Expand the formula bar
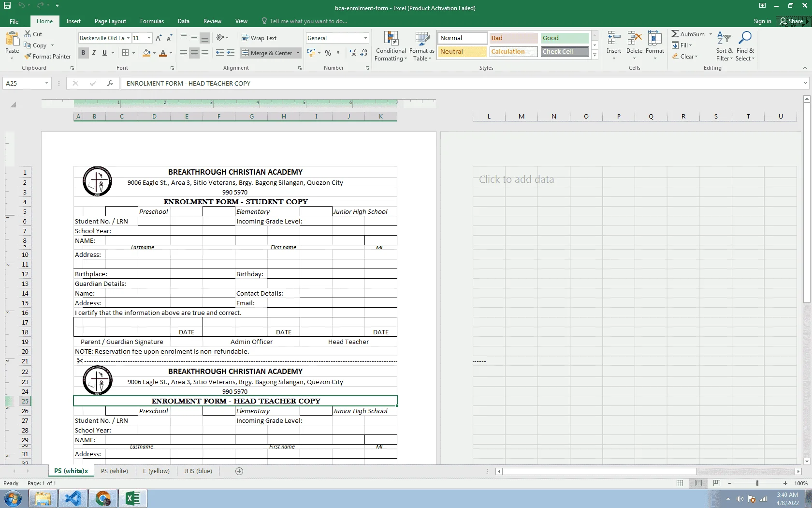This screenshot has height=508, width=812. tap(805, 83)
